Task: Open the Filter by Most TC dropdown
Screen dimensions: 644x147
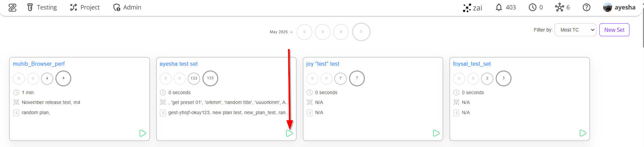Action: (575, 30)
